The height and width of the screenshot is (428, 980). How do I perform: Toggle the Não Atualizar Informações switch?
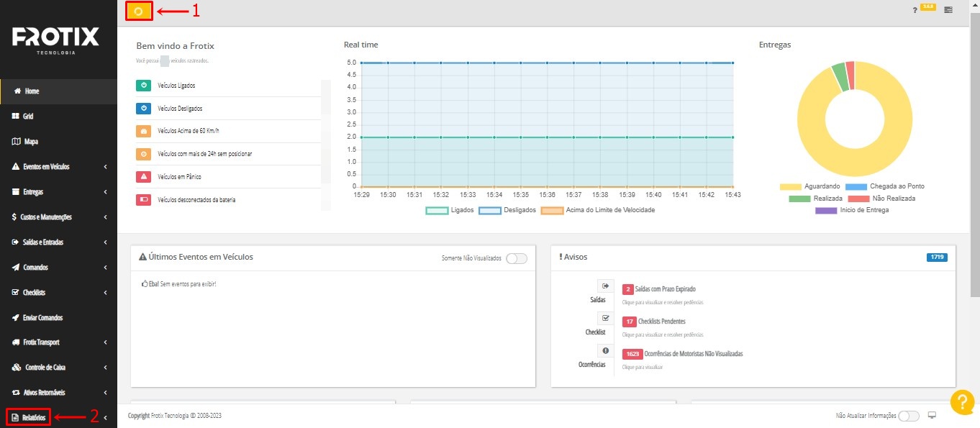pos(909,416)
